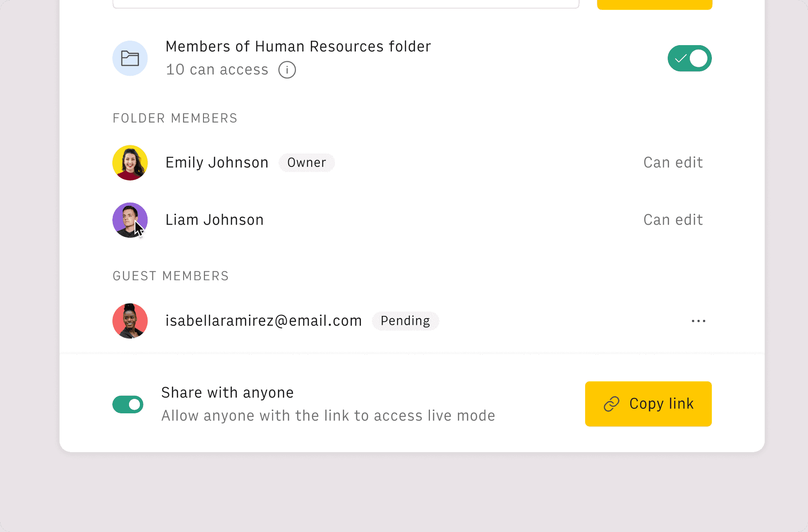Viewport: 808px width, 532px height.
Task: Select the Liam Johnson member row
Action: [412, 220]
